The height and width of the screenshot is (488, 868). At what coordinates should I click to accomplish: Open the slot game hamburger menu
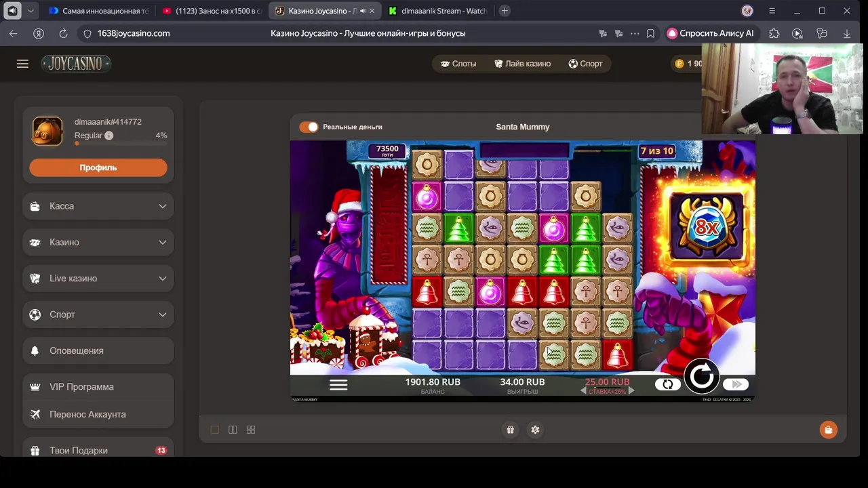tap(338, 385)
